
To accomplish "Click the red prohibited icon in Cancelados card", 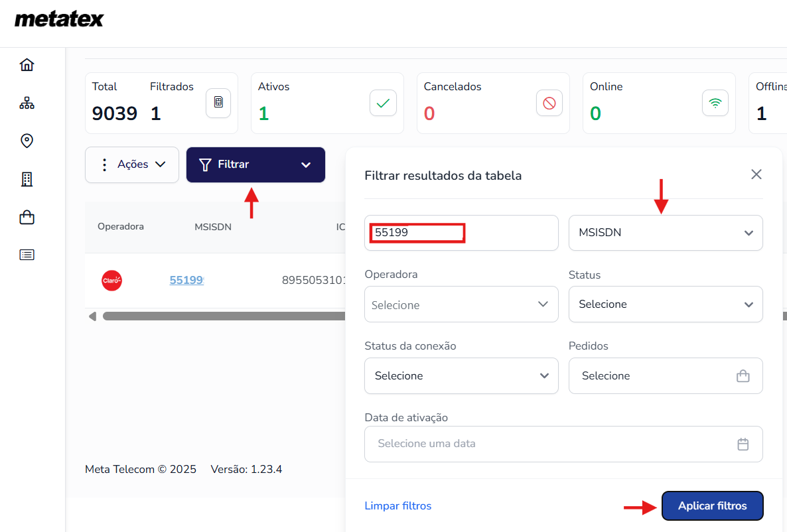I will tap(549, 103).
